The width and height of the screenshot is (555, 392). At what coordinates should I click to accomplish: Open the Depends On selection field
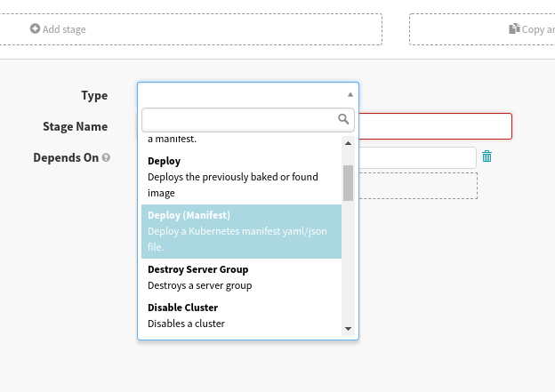click(417, 157)
